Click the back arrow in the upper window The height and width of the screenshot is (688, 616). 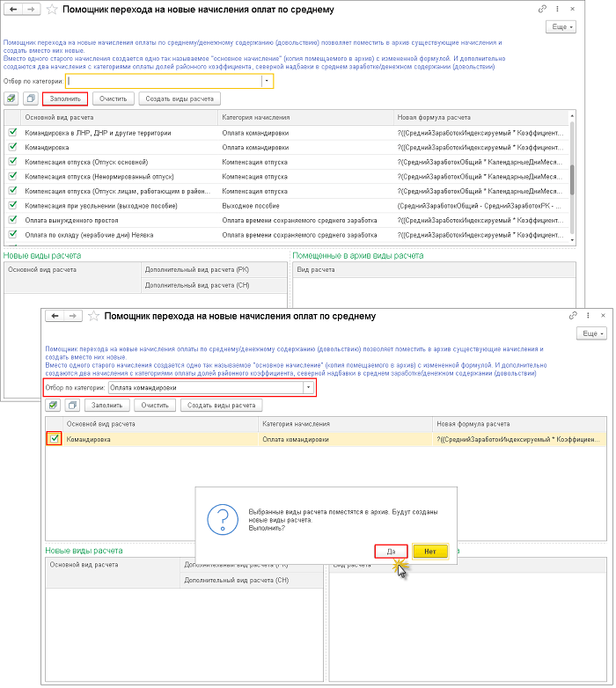click(11, 9)
